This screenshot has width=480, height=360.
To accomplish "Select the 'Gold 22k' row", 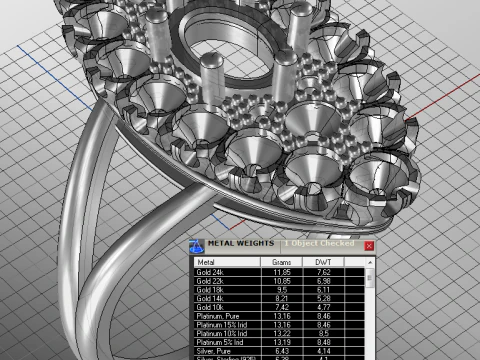I will pyautogui.click(x=279, y=281).
